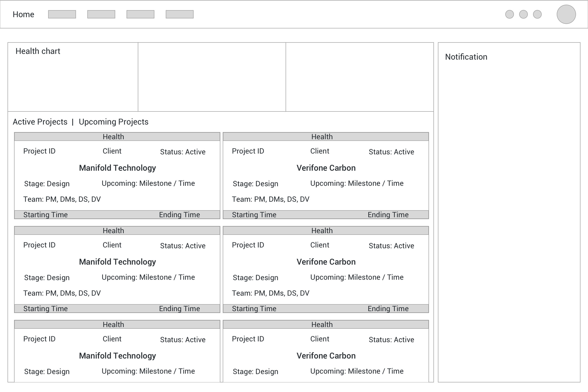Click Status: Active on first Verifone Carbon card

pos(392,152)
